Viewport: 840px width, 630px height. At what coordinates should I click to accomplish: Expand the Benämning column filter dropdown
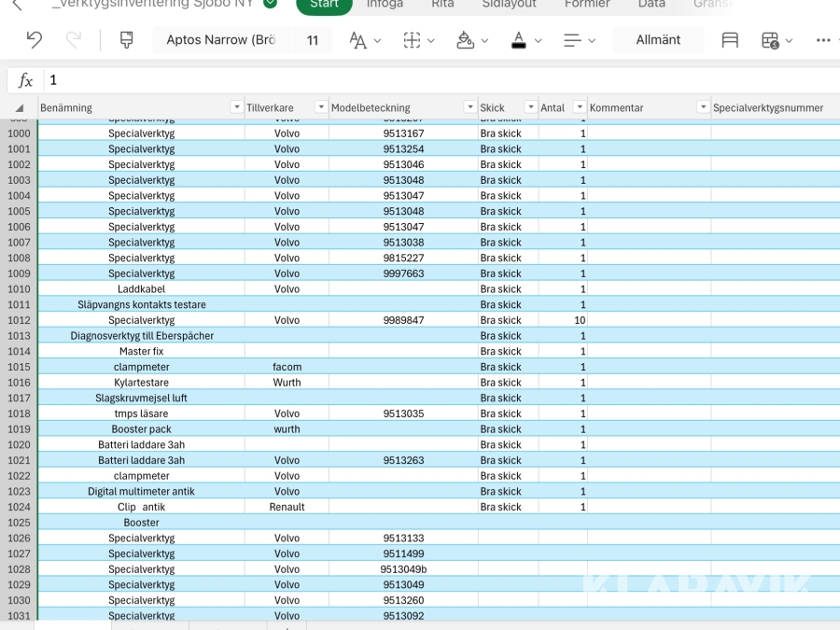(x=236, y=107)
